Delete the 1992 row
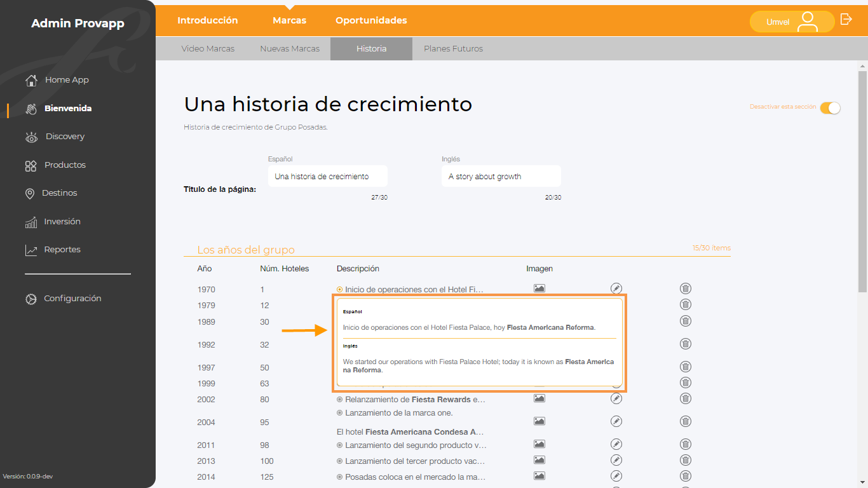Screen dimensions: 868x488 click(x=686, y=344)
